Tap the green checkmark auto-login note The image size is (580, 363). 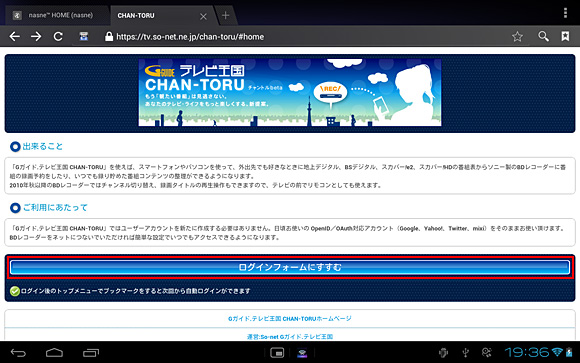130,291
